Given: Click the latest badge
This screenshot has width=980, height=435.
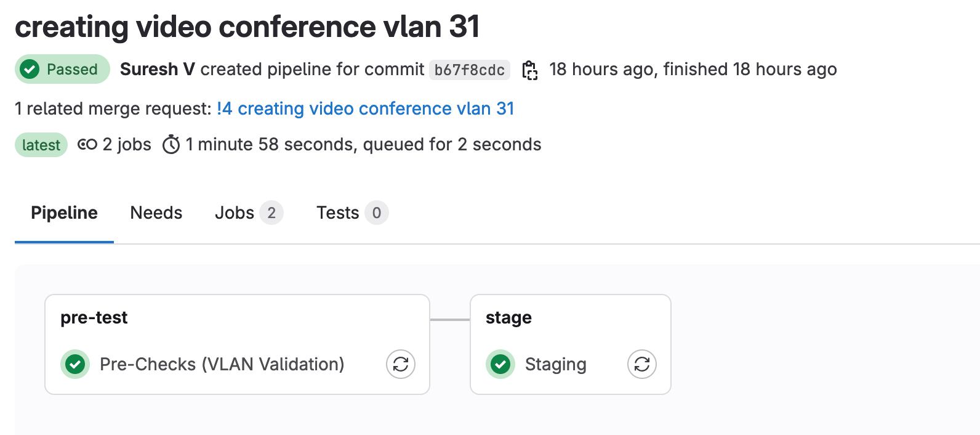Looking at the screenshot, I should click(41, 145).
